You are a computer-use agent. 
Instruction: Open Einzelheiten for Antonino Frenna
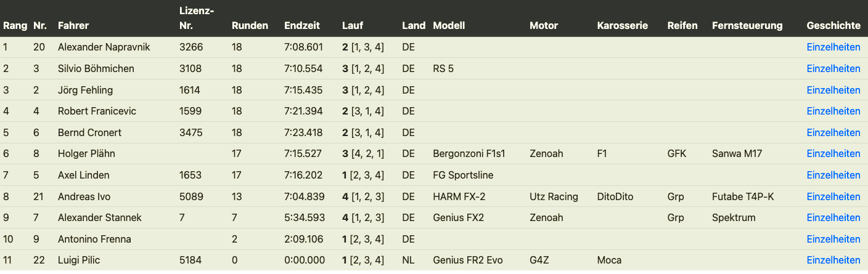pos(833,239)
